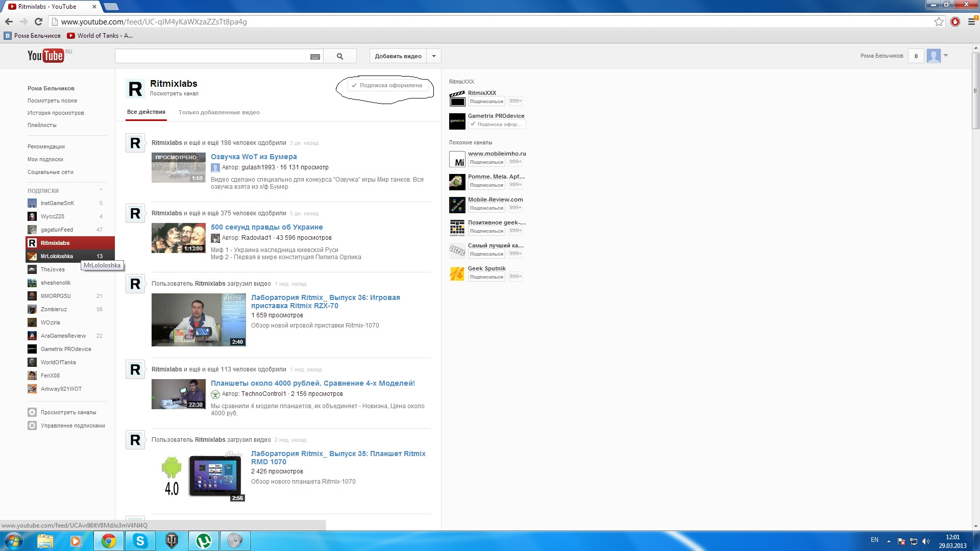Select Ritmixlabs - YouTube browser tab
This screenshot has width=980, height=551.
51,7
